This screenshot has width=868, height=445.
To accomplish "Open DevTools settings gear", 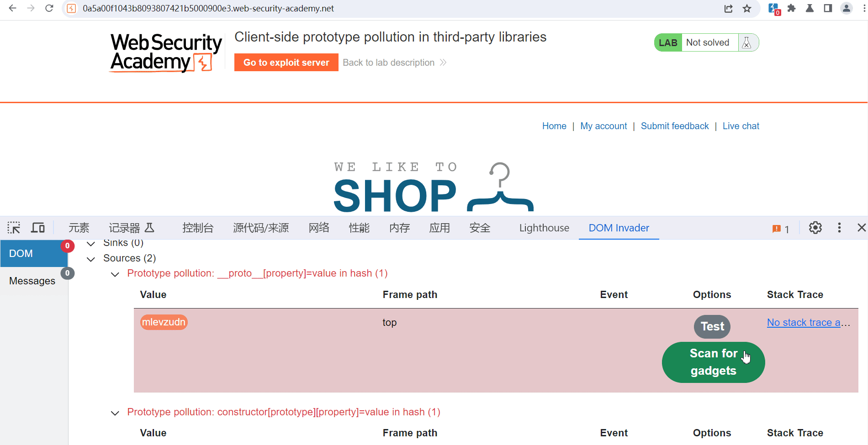I will coord(815,228).
